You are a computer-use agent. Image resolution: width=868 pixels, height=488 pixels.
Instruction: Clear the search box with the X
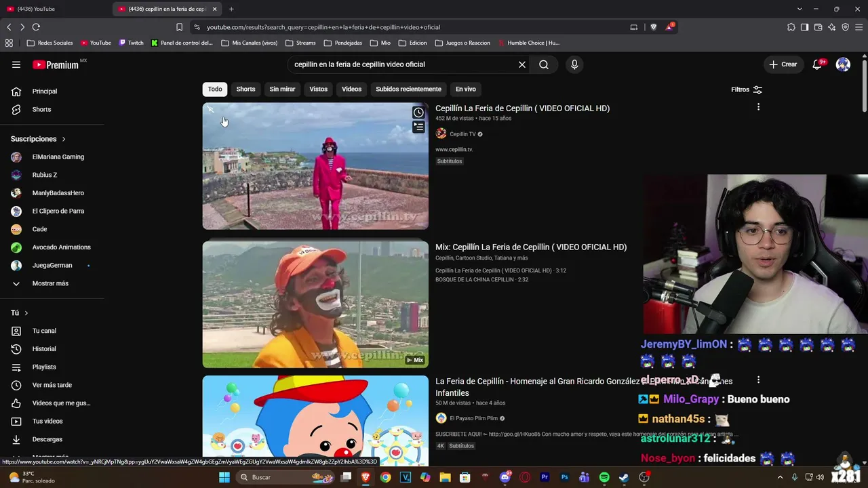[522, 64]
